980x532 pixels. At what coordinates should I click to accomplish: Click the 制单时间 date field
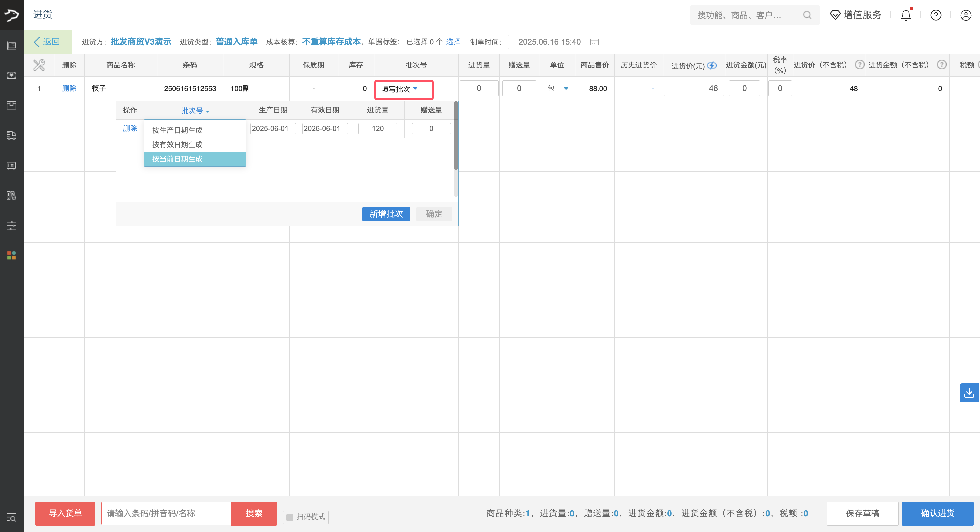555,42
